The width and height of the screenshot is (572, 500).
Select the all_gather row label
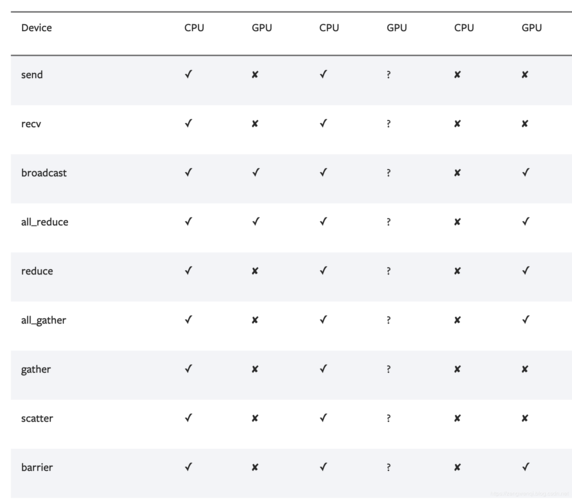(x=43, y=321)
